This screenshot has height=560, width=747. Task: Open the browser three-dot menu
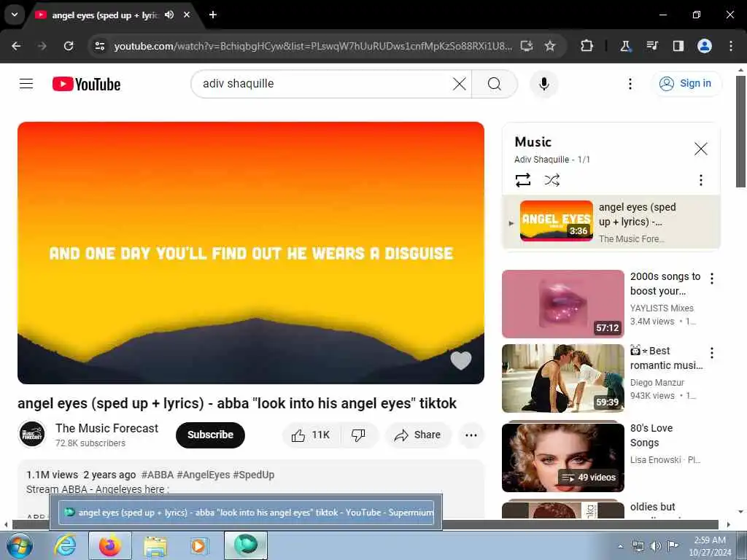pos(731,46)
